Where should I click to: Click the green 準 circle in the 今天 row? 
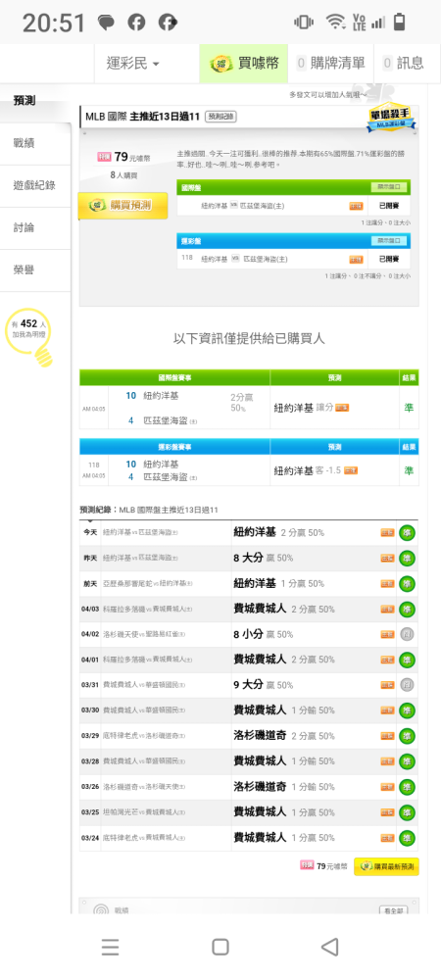408,533
